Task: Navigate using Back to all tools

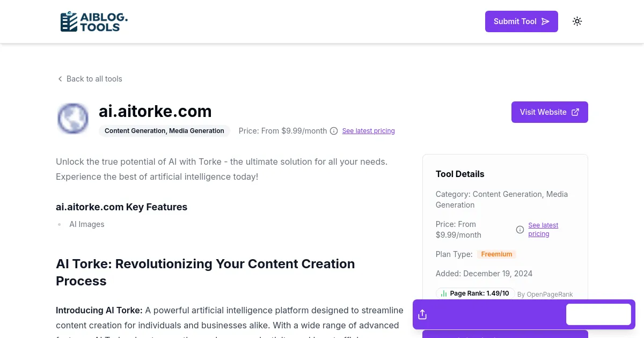Action: [x=94, y=79]
